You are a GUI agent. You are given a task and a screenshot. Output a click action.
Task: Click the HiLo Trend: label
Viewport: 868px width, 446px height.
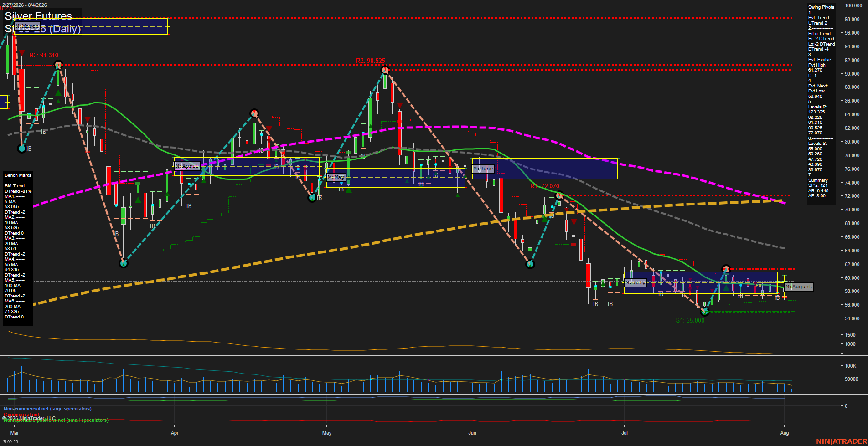820,34
